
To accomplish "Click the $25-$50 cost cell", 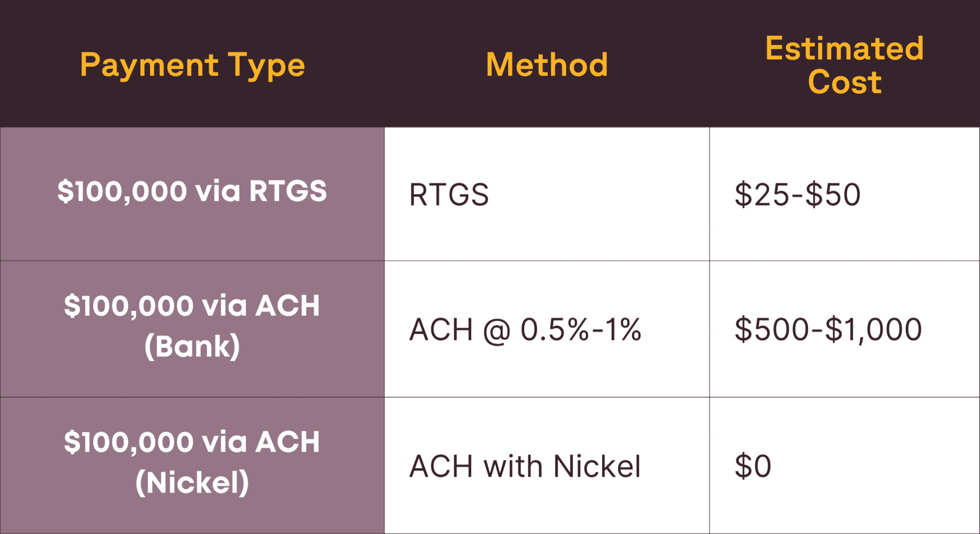I will (x=845, y=194).
